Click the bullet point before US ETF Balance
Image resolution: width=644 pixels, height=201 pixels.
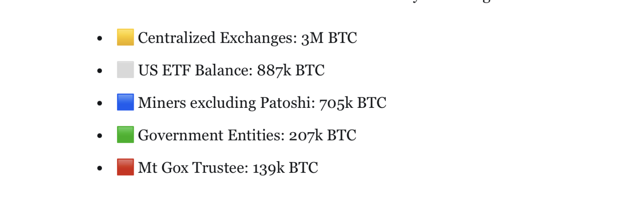pos(99,71)
